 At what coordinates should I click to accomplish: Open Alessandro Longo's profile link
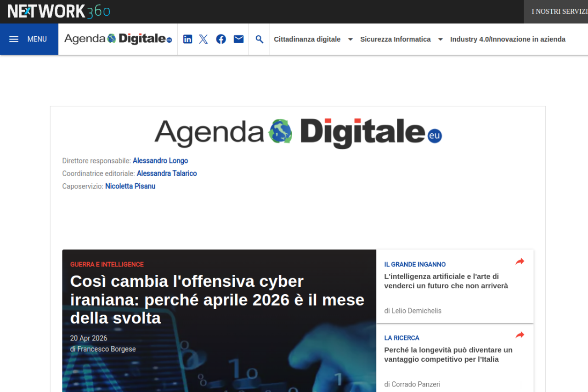(x=160, y=161)
